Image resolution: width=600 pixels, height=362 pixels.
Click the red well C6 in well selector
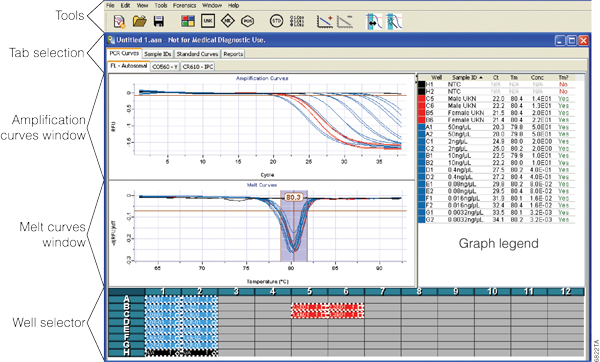click(x=346, y=314)
